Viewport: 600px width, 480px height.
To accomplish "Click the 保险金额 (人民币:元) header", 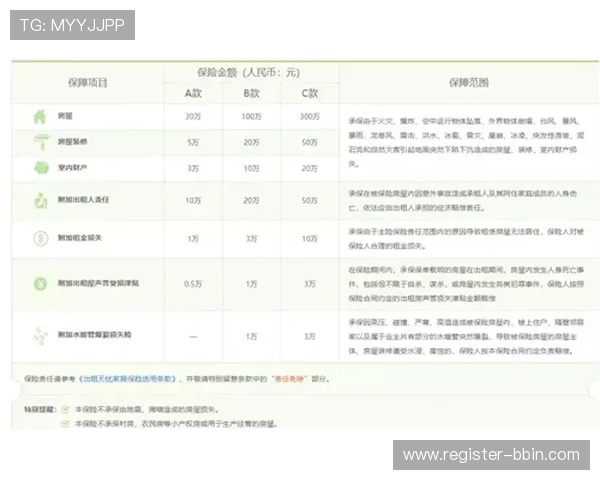I will [248, 72].
